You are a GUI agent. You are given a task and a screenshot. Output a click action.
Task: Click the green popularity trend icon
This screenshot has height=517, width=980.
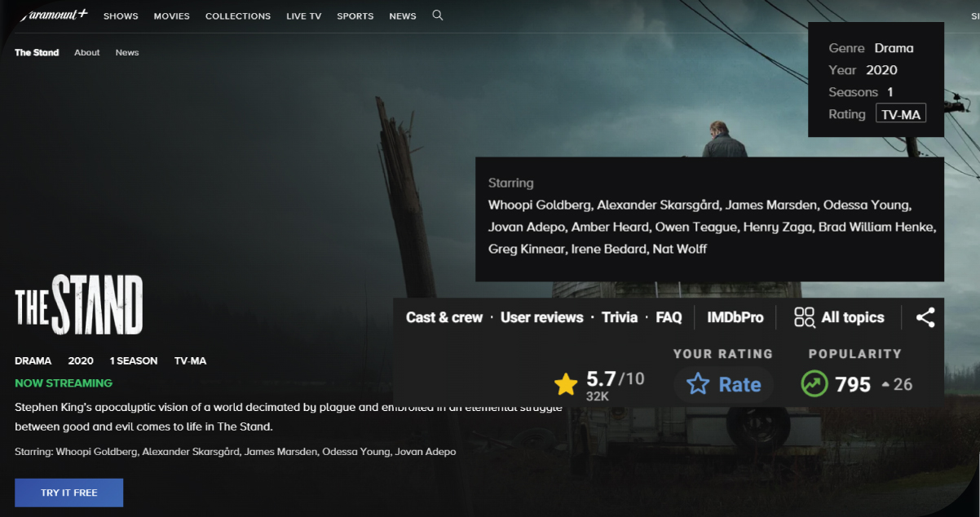[x=814, y=383]
